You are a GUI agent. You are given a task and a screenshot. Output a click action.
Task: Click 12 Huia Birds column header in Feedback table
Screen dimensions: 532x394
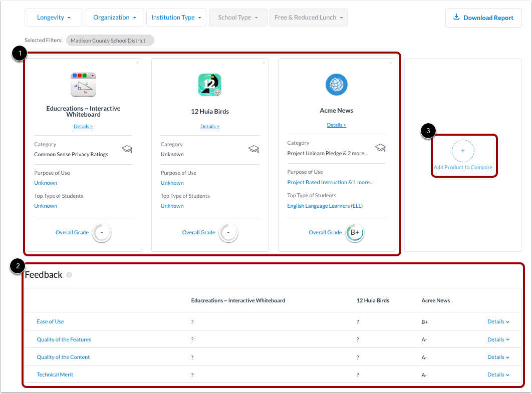coord(373,300)
